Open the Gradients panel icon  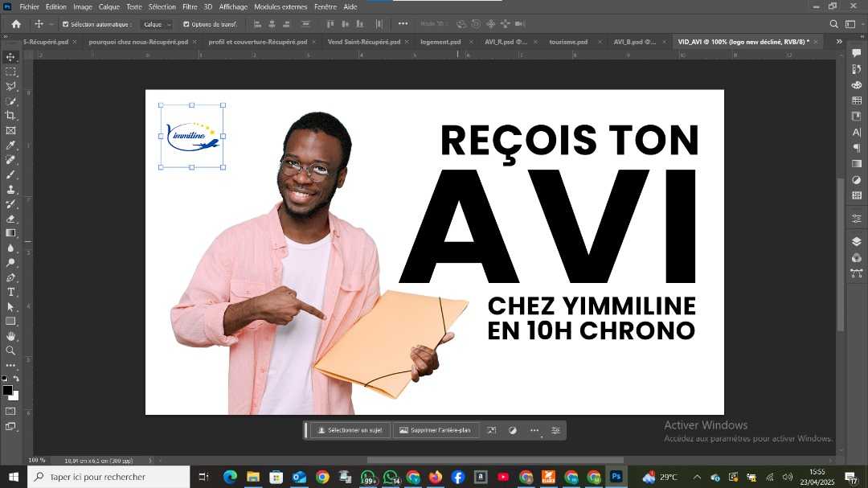pos(857,164)
